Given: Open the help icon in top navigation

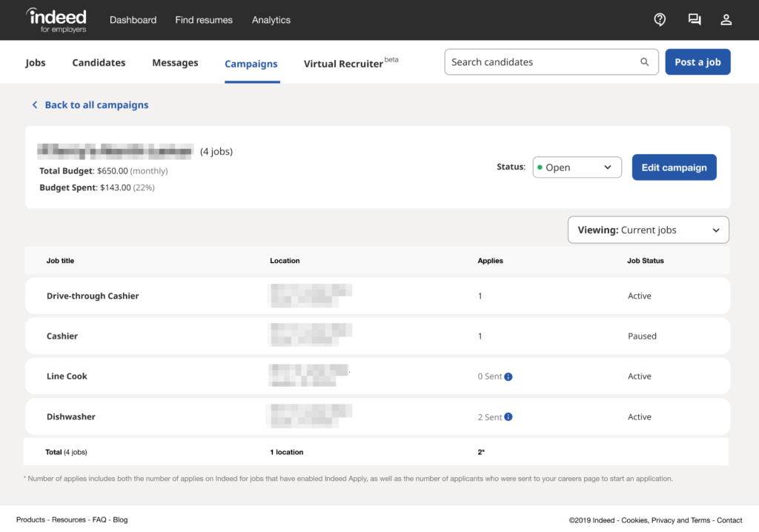Looking at the screenshot, I should pos(660,20).
